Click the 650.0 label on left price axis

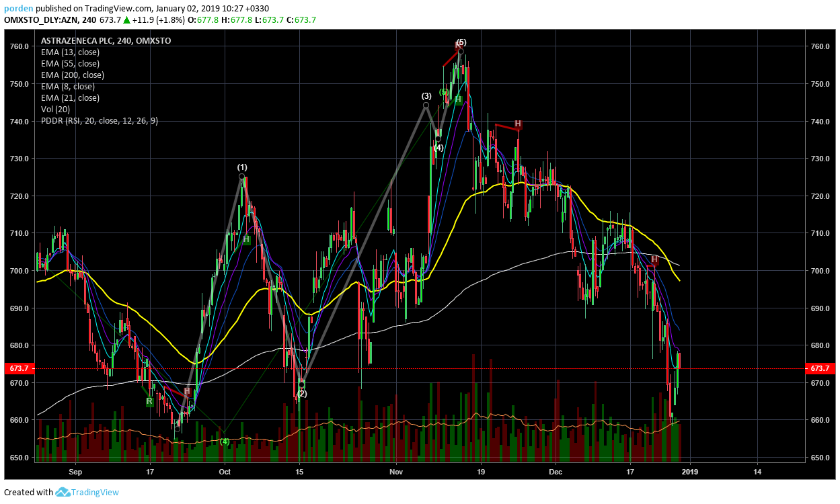pyautogui.click(x=18, y=458)
